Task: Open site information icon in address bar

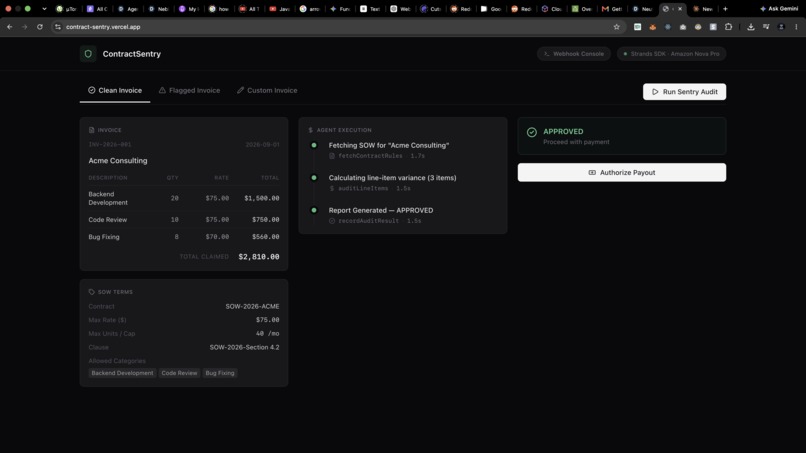Action: (58, 27)
